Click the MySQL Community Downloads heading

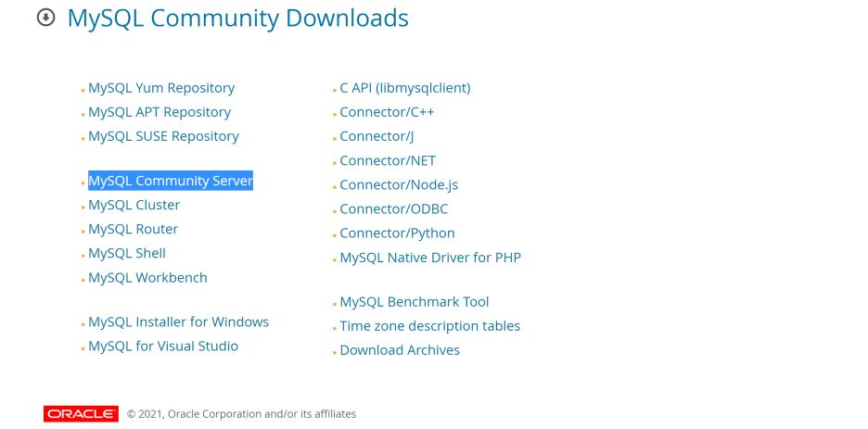tap(238, 19)
